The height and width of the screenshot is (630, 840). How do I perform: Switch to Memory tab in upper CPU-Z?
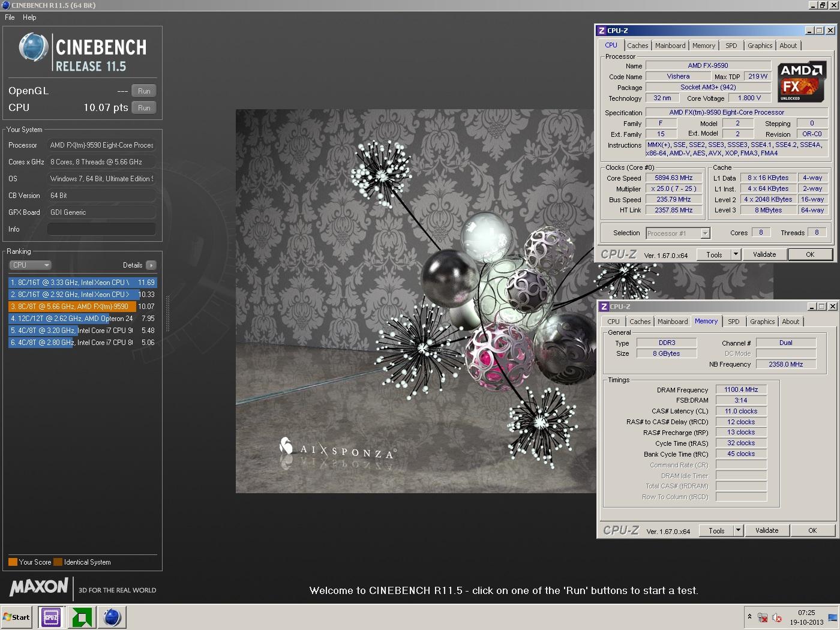coord(704,46)
